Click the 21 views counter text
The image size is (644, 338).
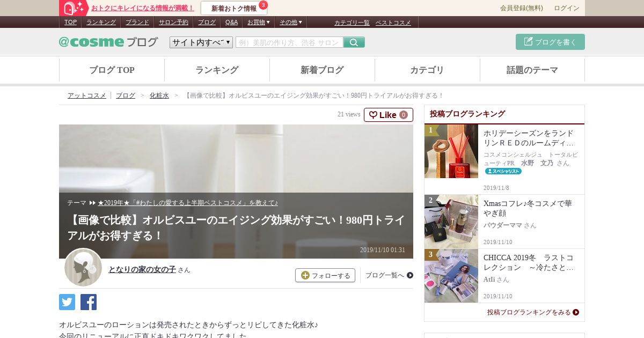coord(349,114)
